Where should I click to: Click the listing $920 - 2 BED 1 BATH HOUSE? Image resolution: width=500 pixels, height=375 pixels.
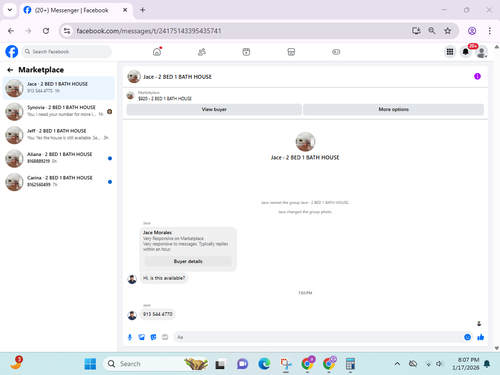(165, 99)
